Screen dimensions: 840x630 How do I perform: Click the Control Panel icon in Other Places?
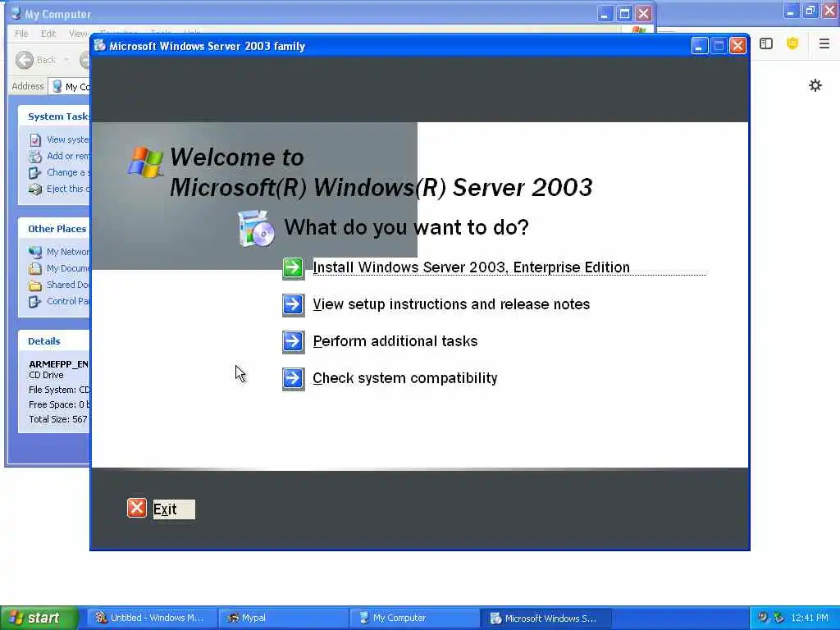[x=35, y=302]
